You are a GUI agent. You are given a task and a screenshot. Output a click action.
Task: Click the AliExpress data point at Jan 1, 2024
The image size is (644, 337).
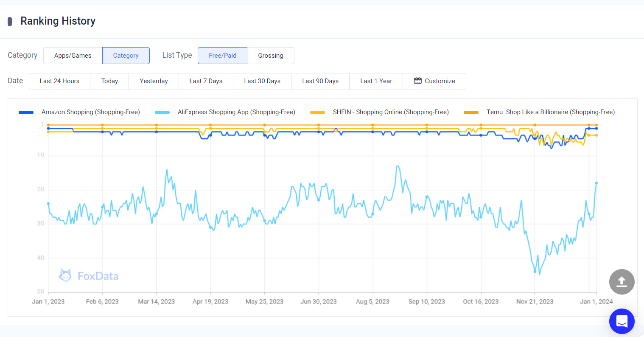tap(596, 183)
